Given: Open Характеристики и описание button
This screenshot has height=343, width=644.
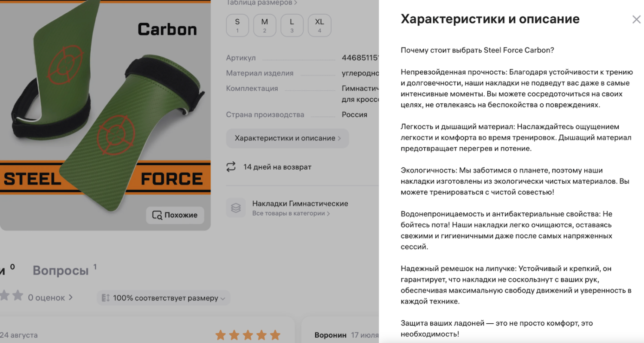Looking at the screenshot, I should coord(288,138).
